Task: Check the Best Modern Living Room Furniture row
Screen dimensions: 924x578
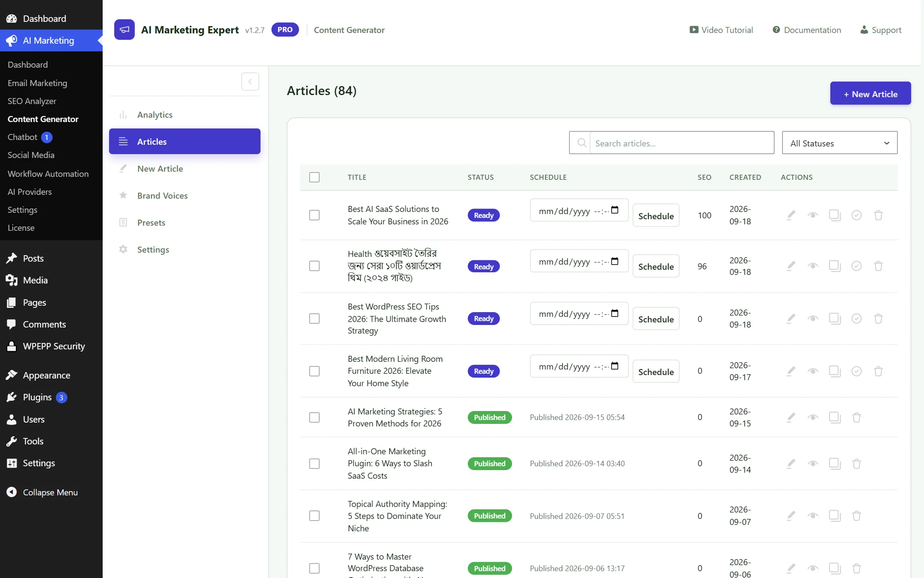Action: pos(314,371)
